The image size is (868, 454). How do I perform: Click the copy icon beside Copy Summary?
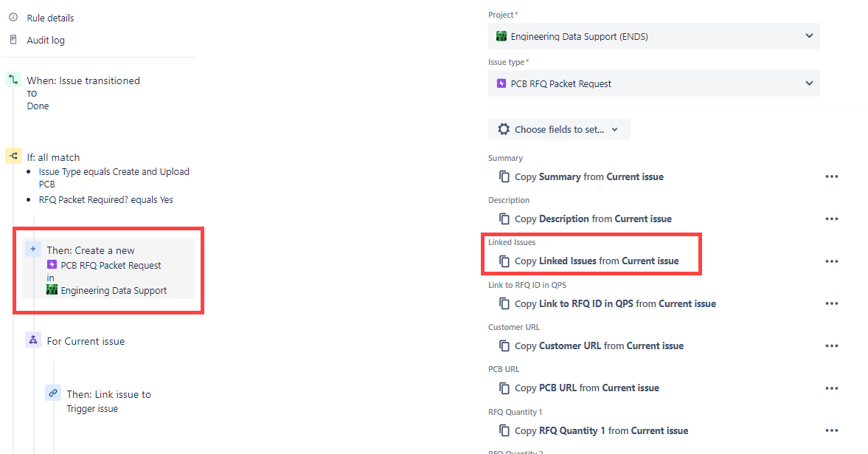pyautogui.click(x=504, y=177)
